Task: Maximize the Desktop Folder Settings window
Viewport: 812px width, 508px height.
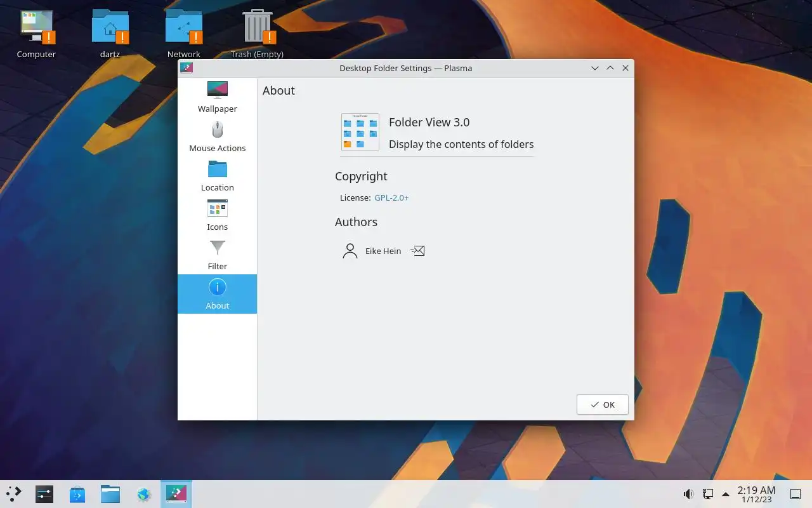Action: 610,68
